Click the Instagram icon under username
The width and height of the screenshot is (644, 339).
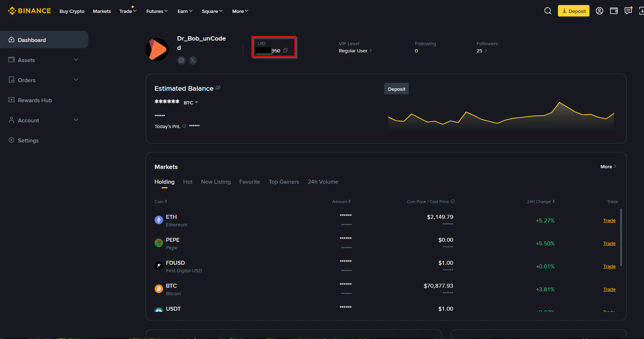click(x=181, y=60)
